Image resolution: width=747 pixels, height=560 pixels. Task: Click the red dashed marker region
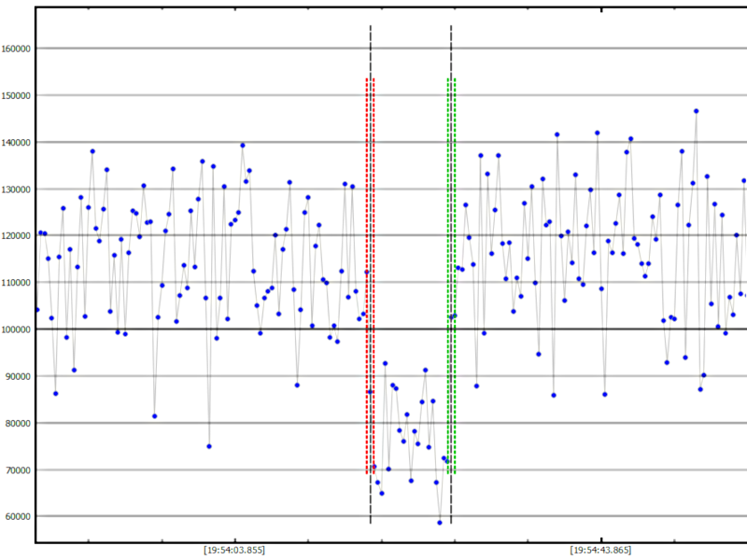pos(371,275)
